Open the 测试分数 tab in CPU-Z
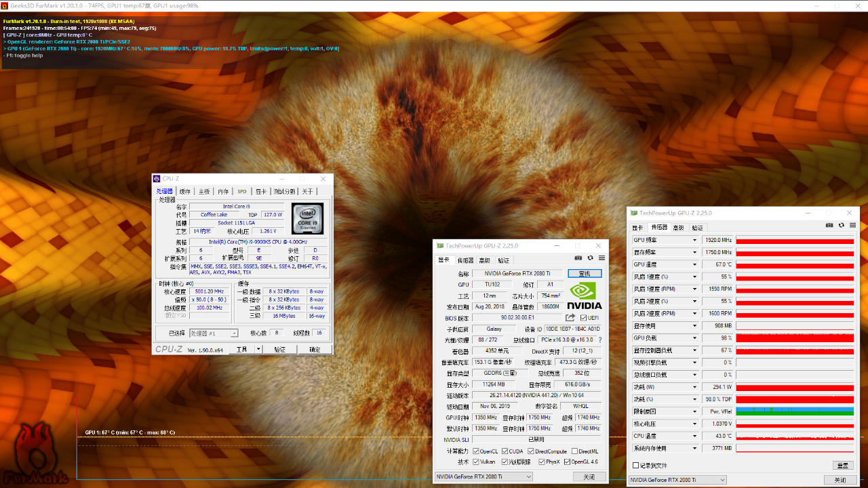 [284, 192]
